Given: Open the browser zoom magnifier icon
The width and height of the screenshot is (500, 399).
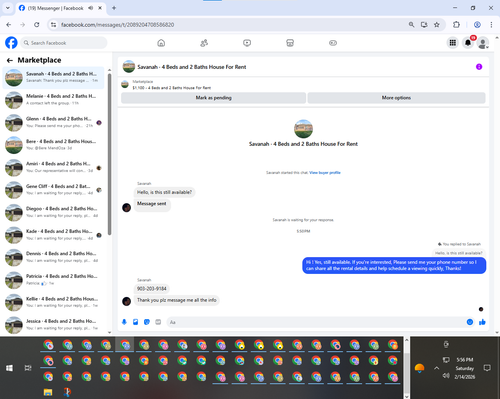Looking at the screenshot, I should [412, 25].
